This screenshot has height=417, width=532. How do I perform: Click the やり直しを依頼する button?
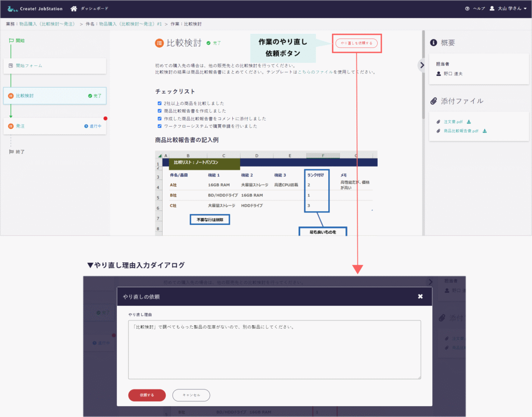(356, 43)
